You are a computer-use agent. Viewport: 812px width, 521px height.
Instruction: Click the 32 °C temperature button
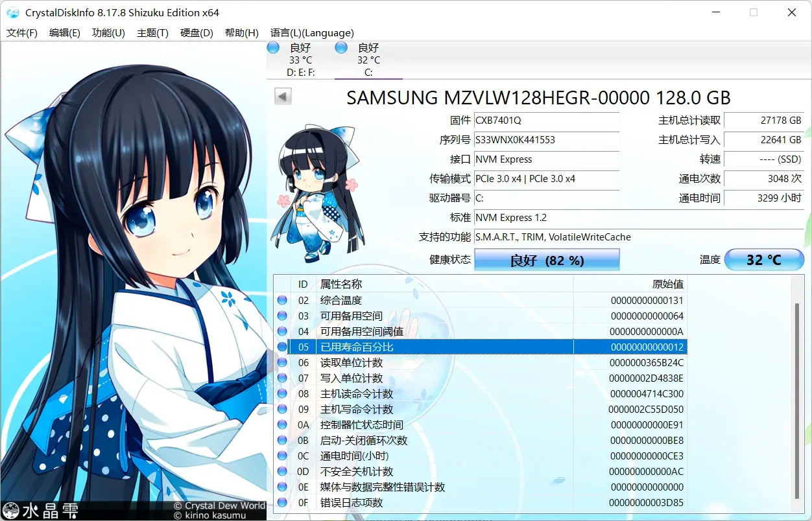[x=764, y=260]
